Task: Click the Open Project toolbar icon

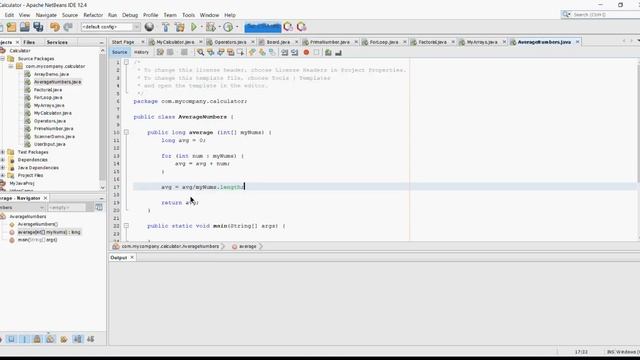Action: click(24, 27)
